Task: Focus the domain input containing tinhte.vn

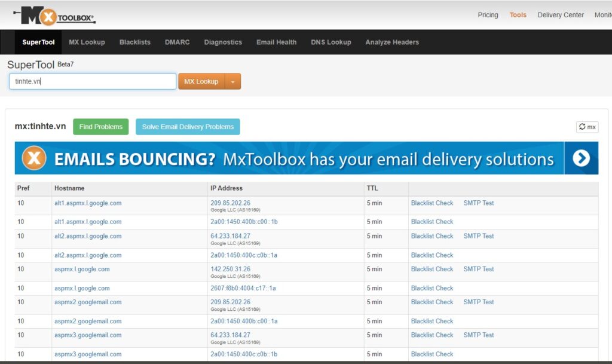Action: [93, 81]
